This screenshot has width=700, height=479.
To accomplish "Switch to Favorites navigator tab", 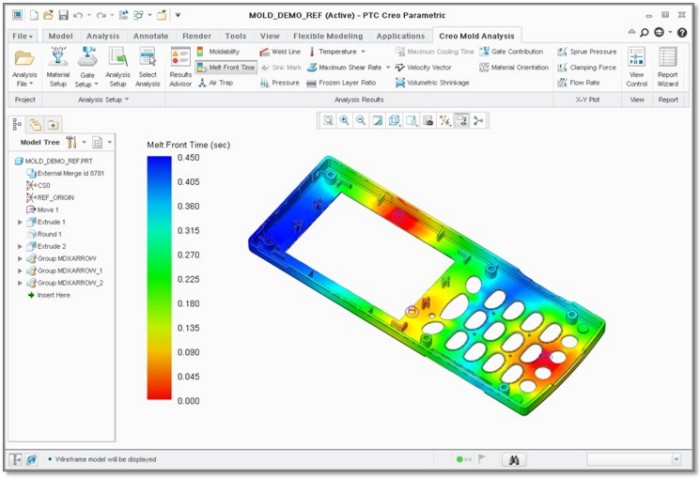I will pos(53,125).
